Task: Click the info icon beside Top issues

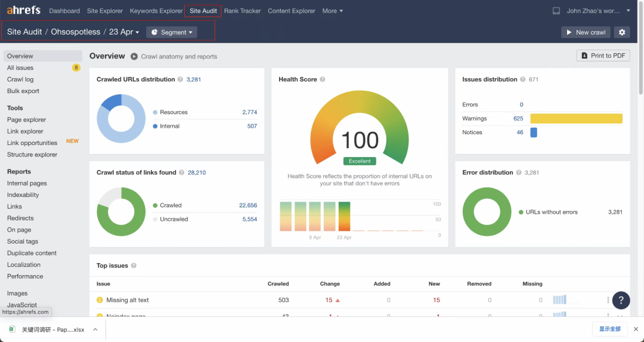Action: (x=134, y=266)
